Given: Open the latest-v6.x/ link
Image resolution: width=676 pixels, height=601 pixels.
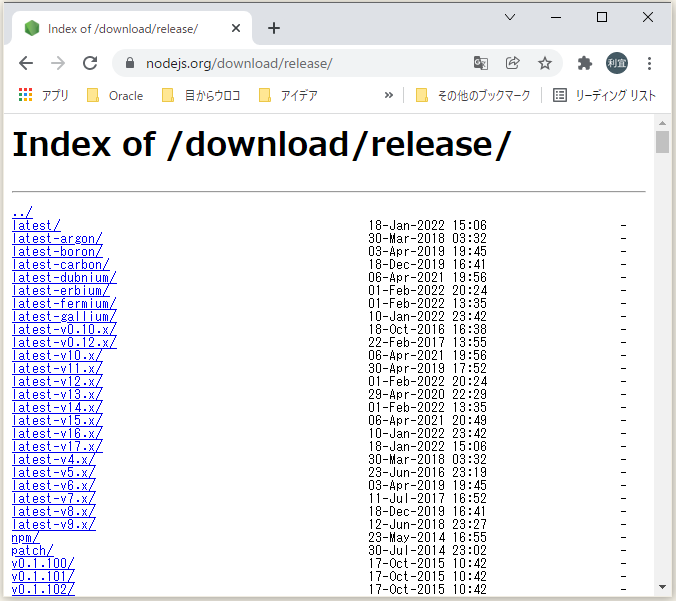Looking at the screenshot, I should (x=53, y=485).
